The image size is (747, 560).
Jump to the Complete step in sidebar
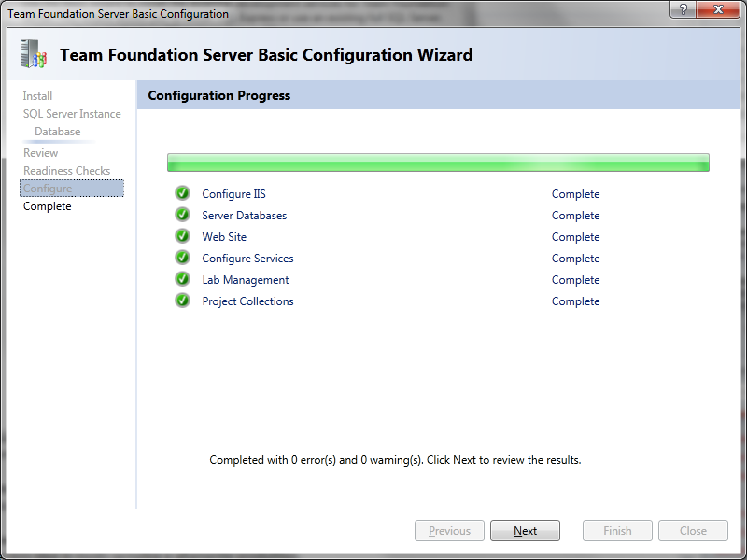(48, 206)
